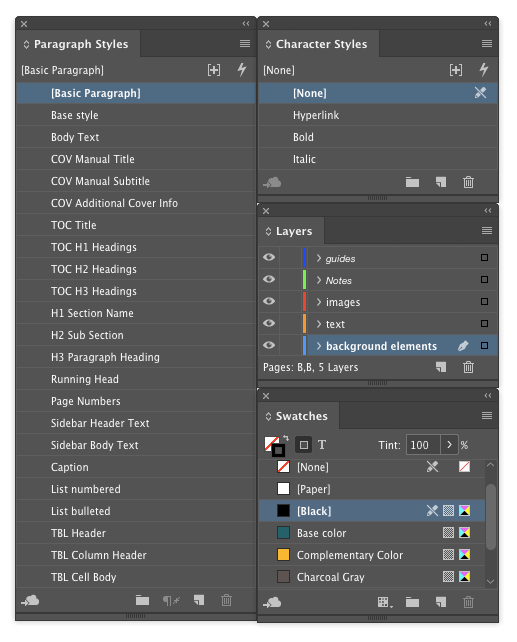Apply H1 Section Name style
This screenshot has width=517, height=642.
[x=136, y=313]
